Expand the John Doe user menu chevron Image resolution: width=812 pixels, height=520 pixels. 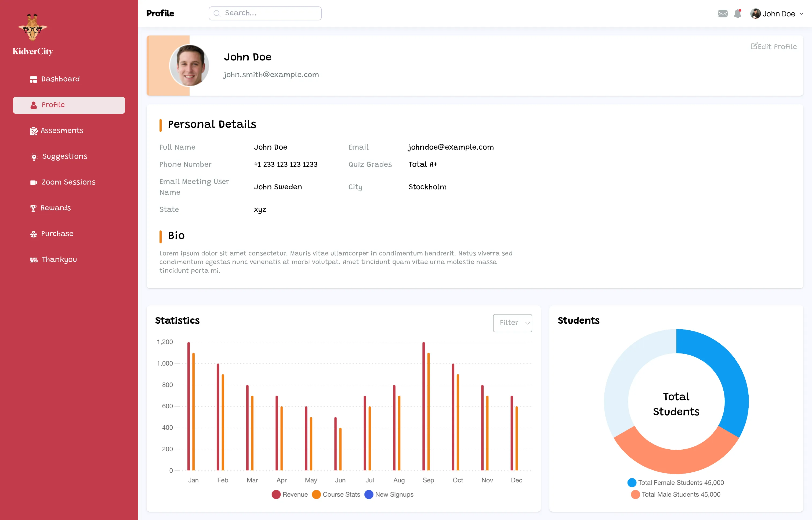[802, 14]
